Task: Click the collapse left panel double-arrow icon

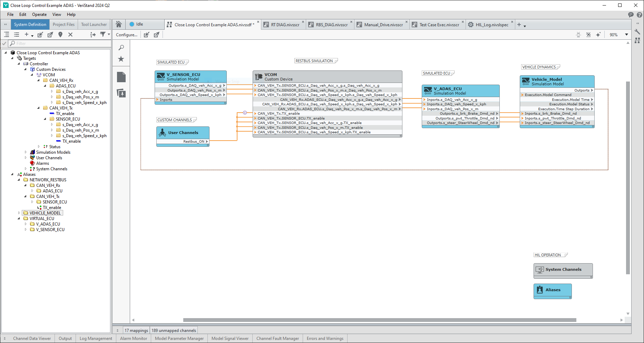Action: (6, 25)
